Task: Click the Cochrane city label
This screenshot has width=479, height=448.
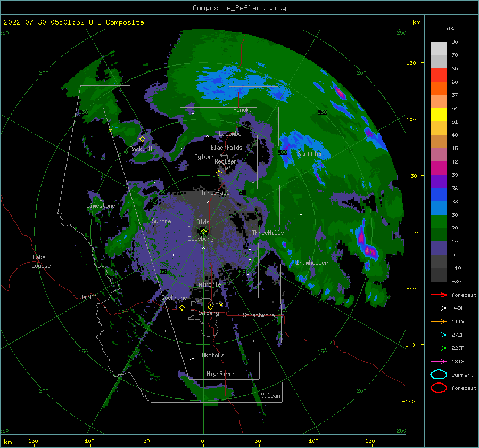Action: 174,298
